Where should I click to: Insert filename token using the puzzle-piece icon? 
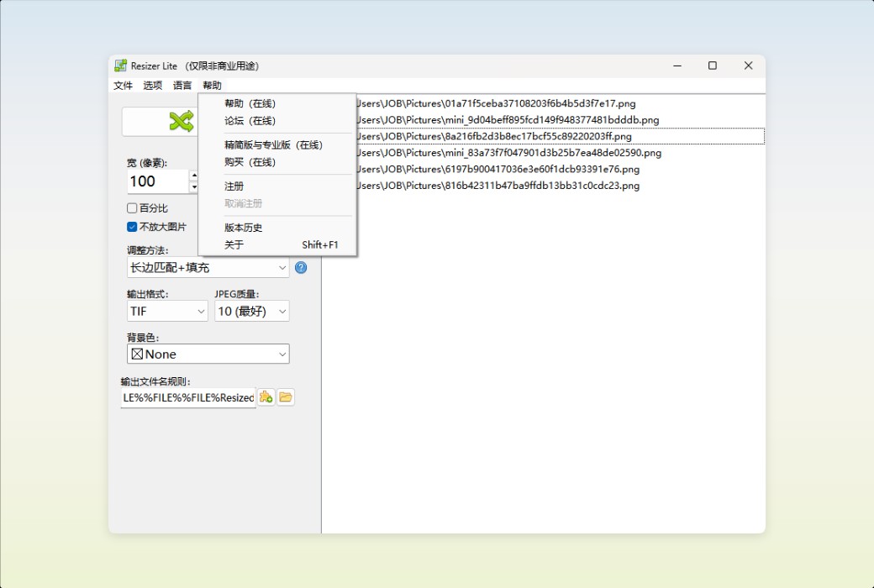(x=266, y=396)
